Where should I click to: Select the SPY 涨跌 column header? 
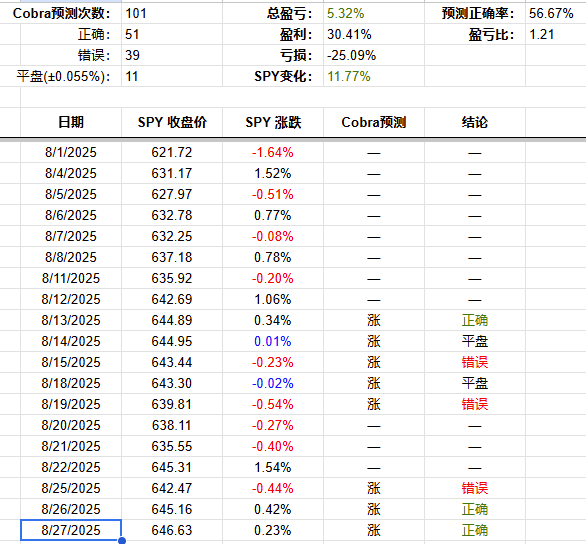click(x=273, y=122)
